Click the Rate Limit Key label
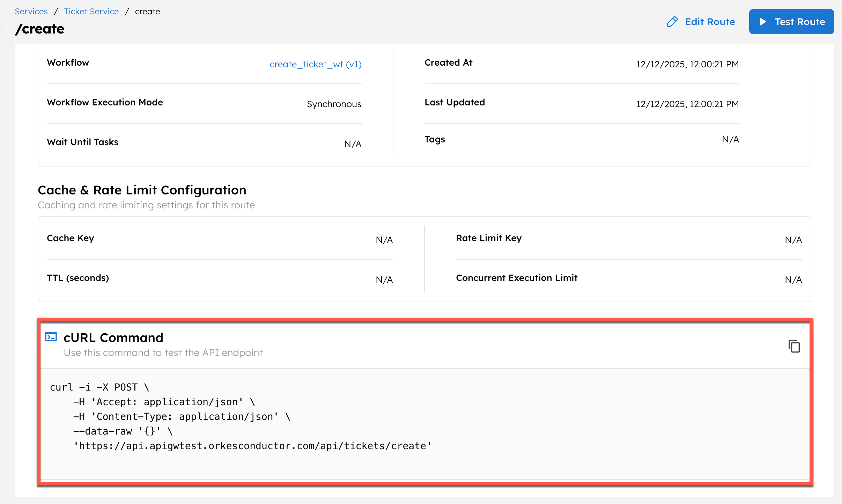Image resolution: width=842 pixels, height=504 pixels. (488, 238)
